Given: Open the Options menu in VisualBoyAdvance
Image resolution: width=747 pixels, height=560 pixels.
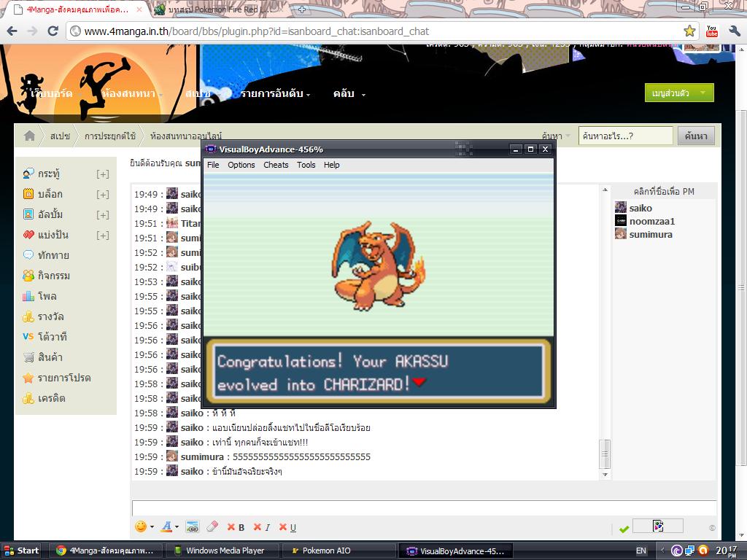Looking at the screenshot, I should (241, 165).
